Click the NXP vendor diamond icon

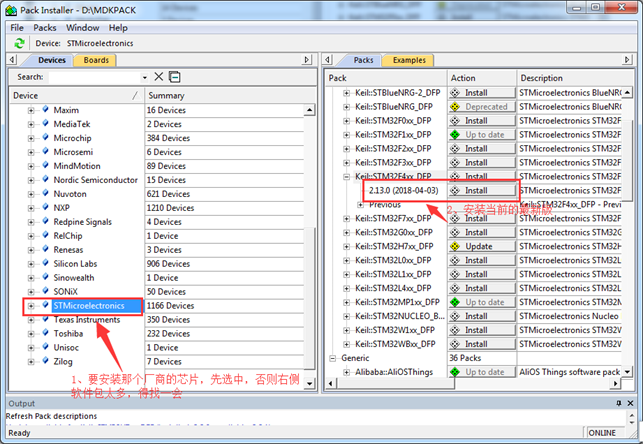pyautogui.click(x=46, y=207)
